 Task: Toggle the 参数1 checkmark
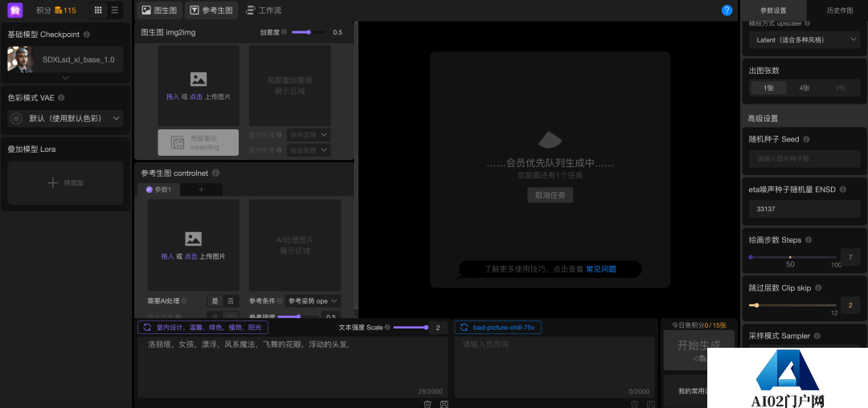click(149, 190)
